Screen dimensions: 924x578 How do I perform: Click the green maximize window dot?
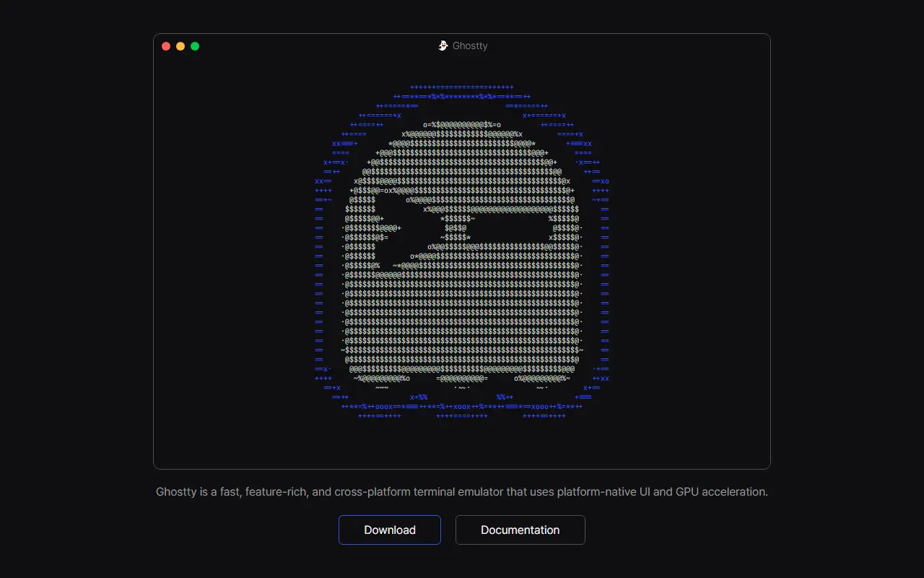tap(195, 46)
